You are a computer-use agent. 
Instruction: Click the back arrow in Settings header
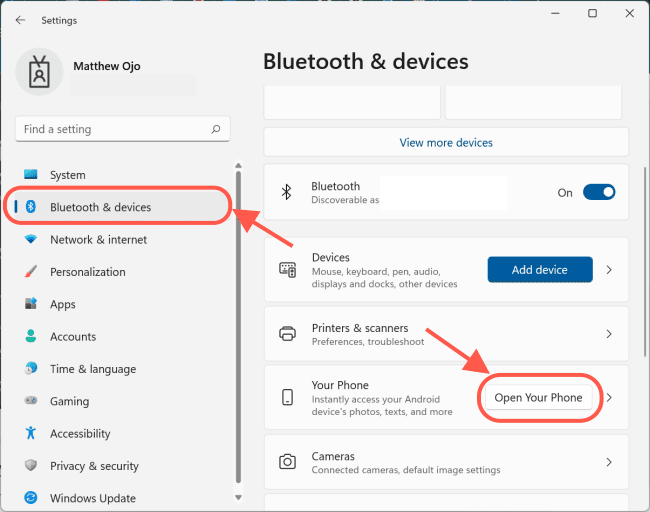click(20, 20)
